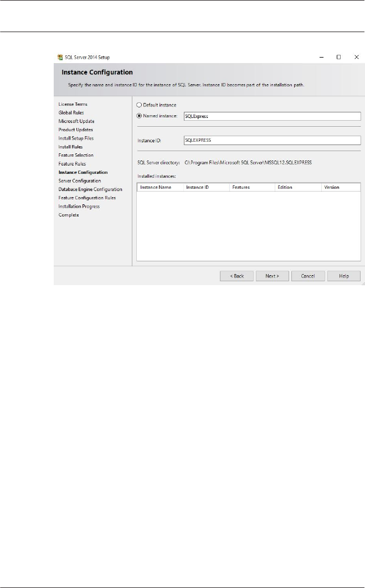
Task: Select Instance Configuration in the step list
Action: (x=83, y=173)
